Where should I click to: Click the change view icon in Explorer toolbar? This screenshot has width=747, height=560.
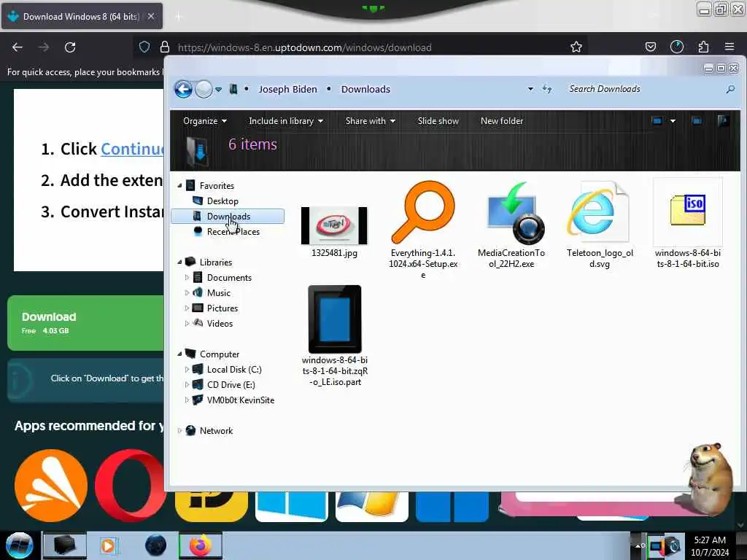657,121
